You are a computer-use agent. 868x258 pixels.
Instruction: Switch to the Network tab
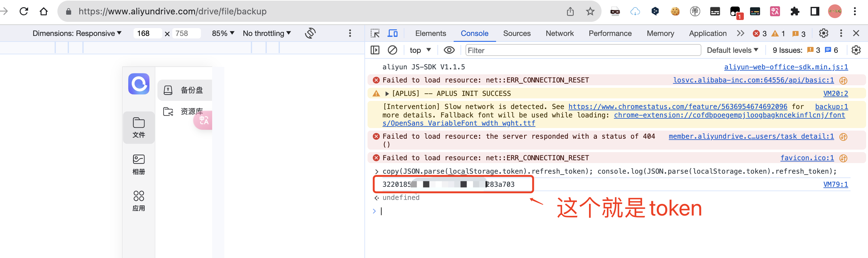coord(559,33)
